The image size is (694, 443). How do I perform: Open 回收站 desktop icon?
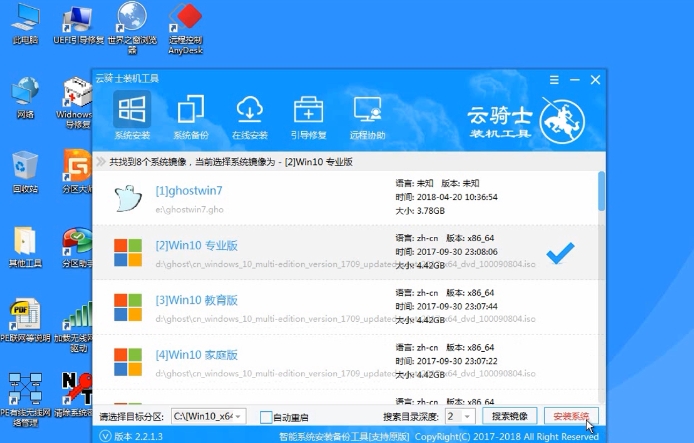click(x=25, y=172)
